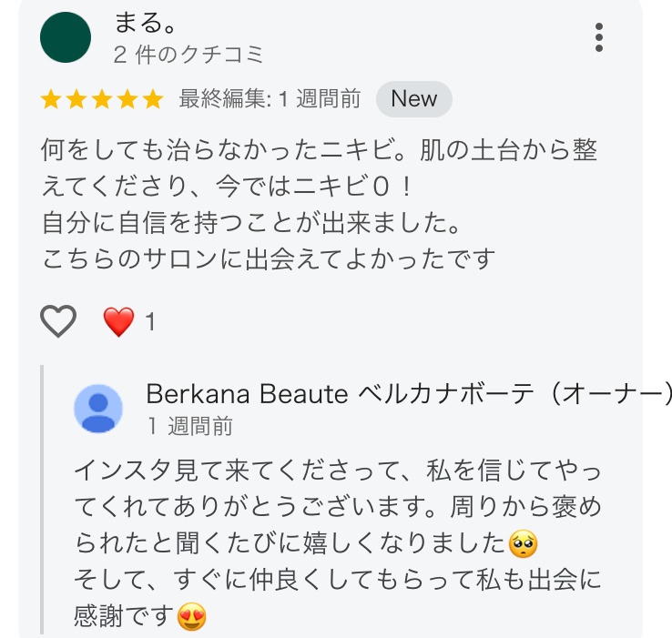
Task: Click the owner reply's "1 週間前" timestamp
Action: [x=189, y=425]
